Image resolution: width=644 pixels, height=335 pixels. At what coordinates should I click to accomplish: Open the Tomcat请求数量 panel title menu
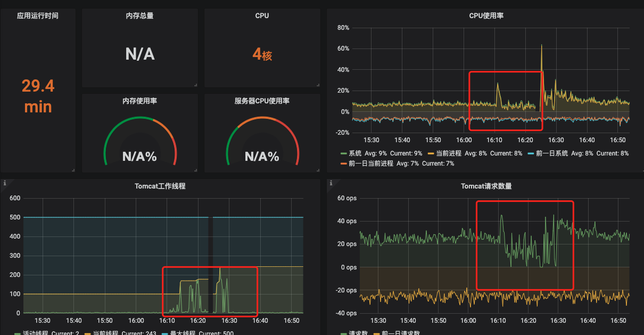point(486,186)
